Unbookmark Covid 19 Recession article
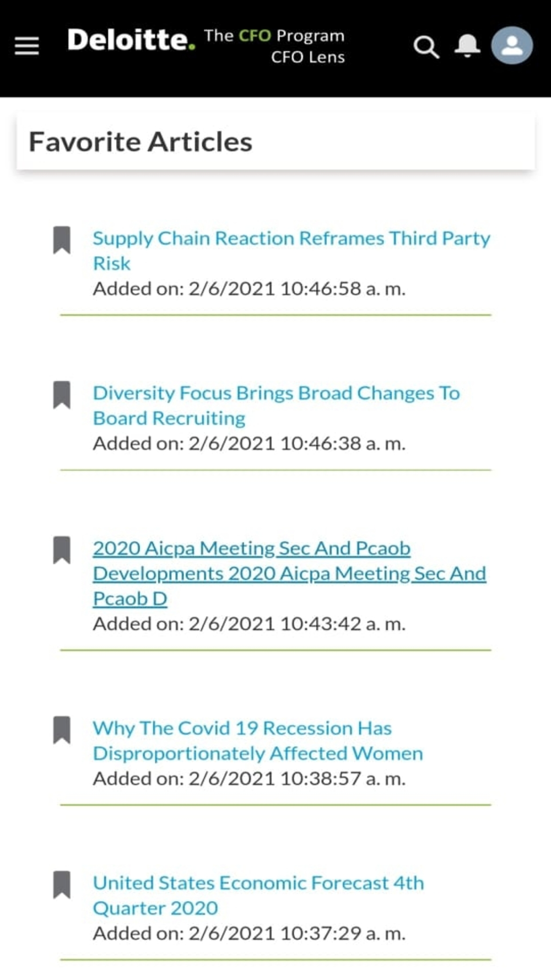The width and height of the screenshot is (551, 980). point(62,730)
